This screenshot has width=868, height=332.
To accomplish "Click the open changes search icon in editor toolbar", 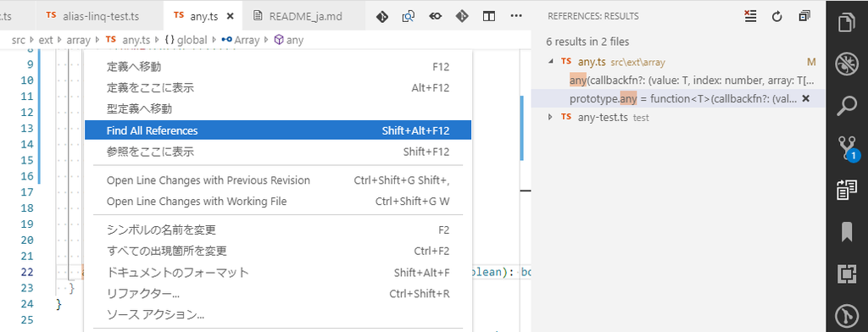I will tap(409, 16).
